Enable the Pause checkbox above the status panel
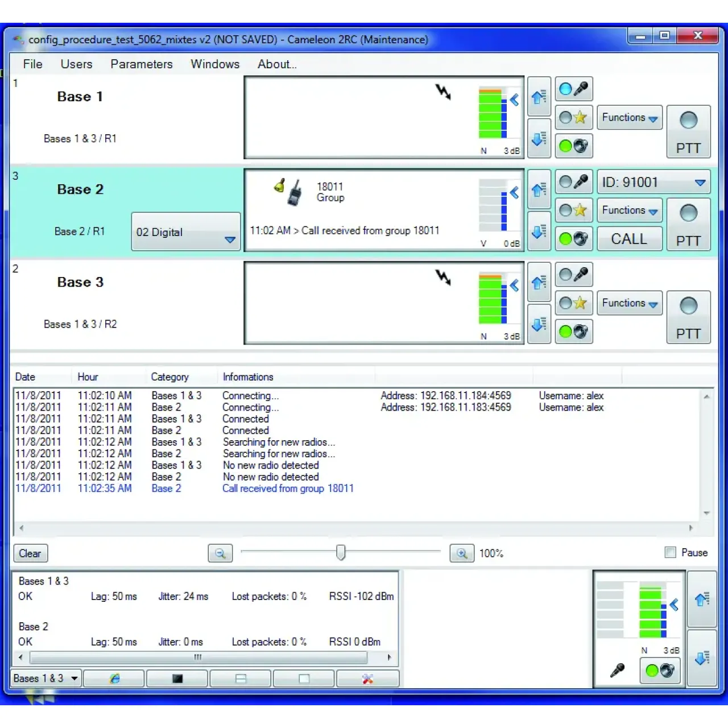728x728 pixels. [x=671, y=552]
